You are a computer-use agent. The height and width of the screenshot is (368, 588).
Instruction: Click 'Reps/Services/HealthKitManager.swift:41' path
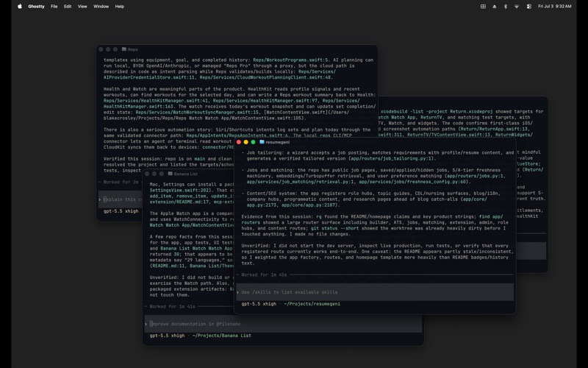pyautogui.click(x=156, y=101)
